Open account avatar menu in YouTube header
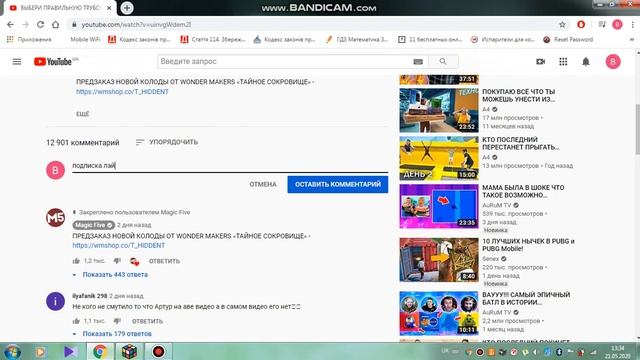 coord(613,62)
